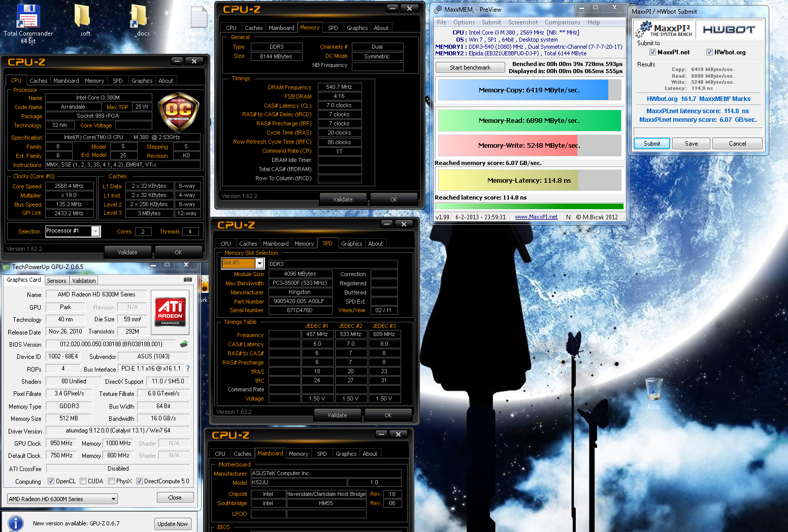
Task: Toggle the PhysX checkbox in GPU-Z
Action: point(111,481)
